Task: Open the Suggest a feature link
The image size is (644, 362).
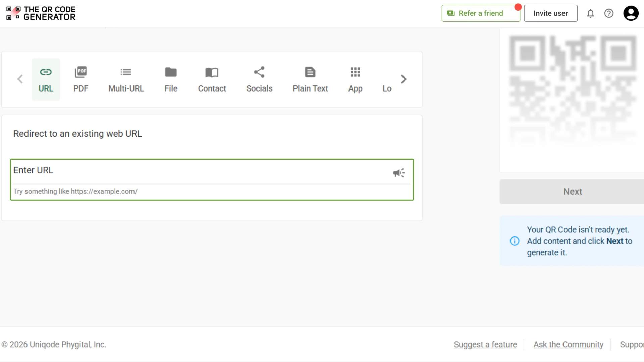Action: pos(485,345)
